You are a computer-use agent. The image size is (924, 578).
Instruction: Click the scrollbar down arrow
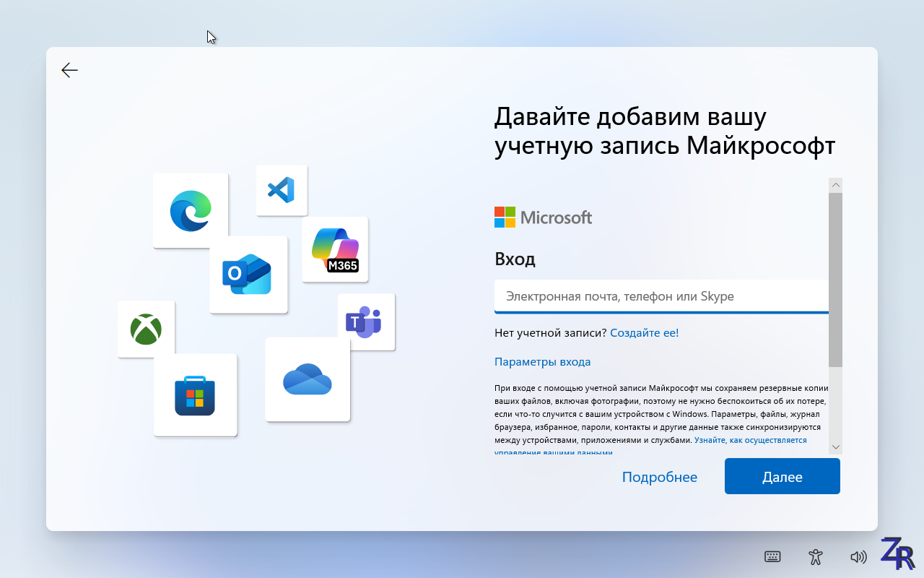pos(835,447)
